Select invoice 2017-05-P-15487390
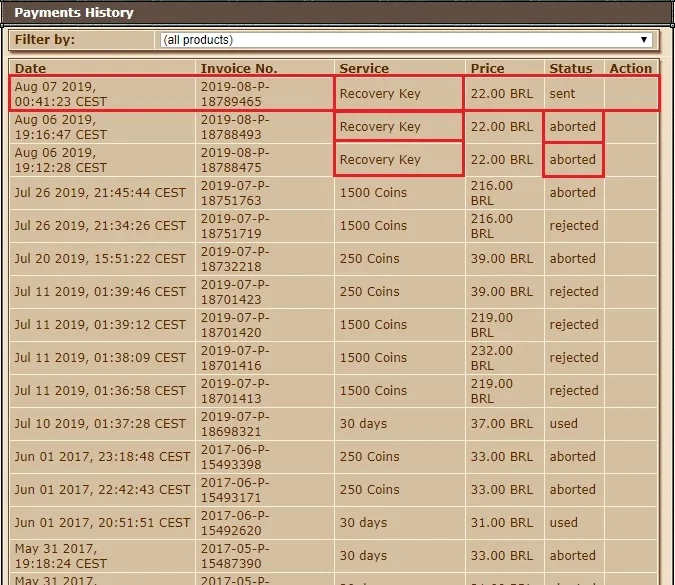This screenshot has height=585, width=675. (x=235, y=556)
